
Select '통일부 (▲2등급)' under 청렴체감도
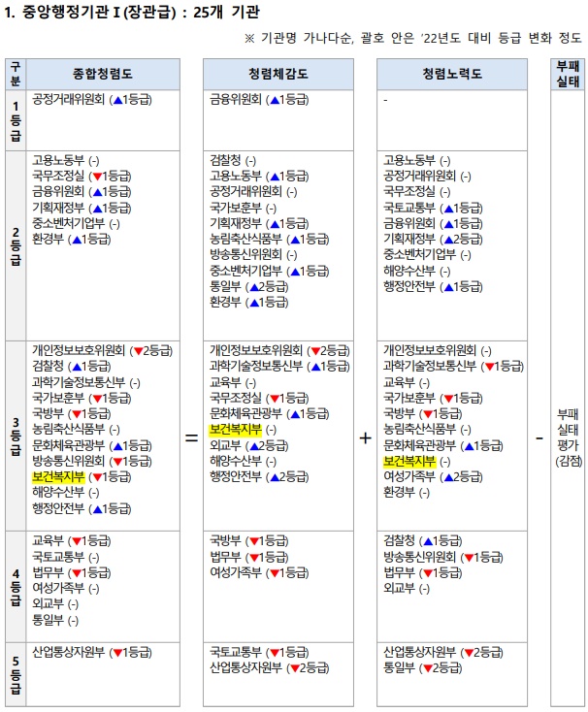click(248, 287)
